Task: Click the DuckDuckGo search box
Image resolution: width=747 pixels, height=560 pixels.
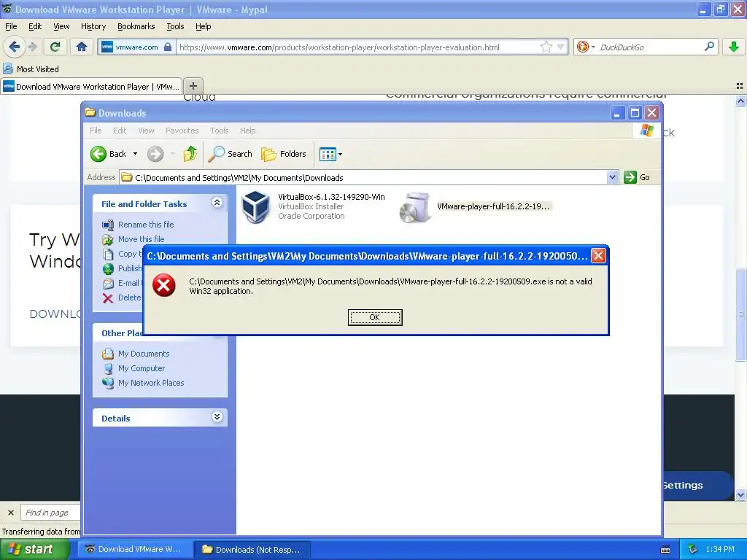Action: 650,47
